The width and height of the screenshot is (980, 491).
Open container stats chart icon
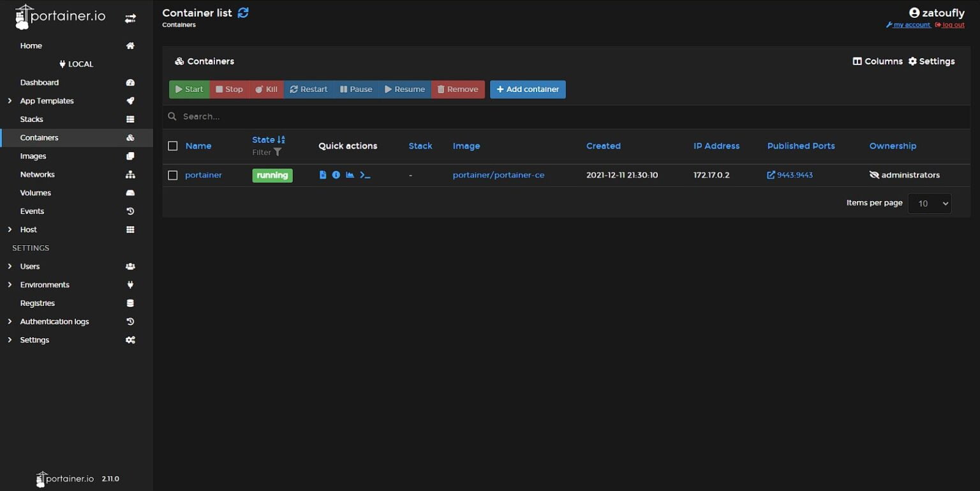coord(350,174)
